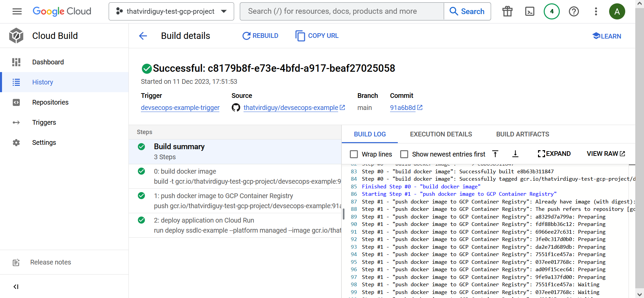Viewport: 644px width, 298px height.
Task: Enable Show newest entries first checkbox
Action: point(404,154)
